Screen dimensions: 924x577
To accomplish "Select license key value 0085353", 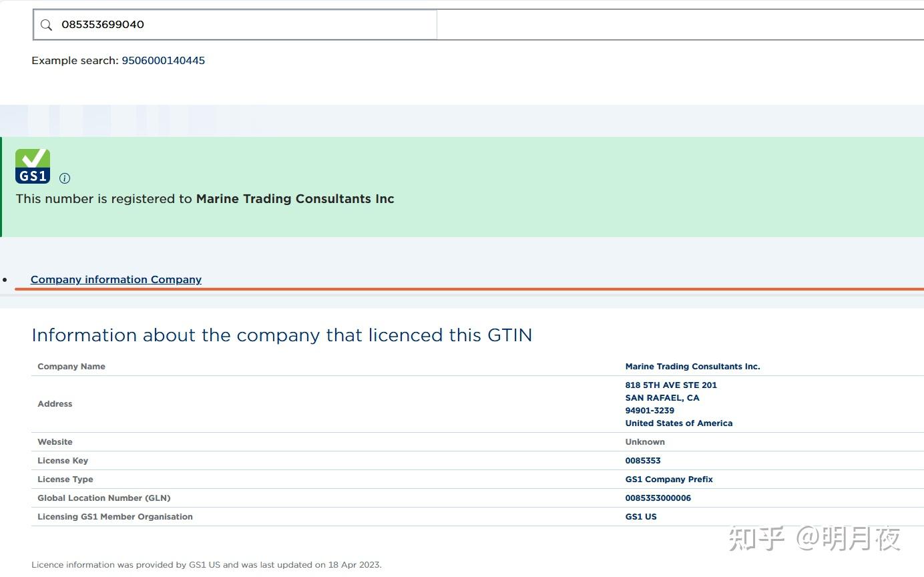I will coord(643,460).
